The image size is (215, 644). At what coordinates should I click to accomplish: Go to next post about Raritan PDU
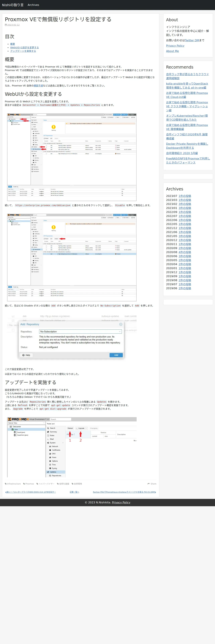coord(124,492)
